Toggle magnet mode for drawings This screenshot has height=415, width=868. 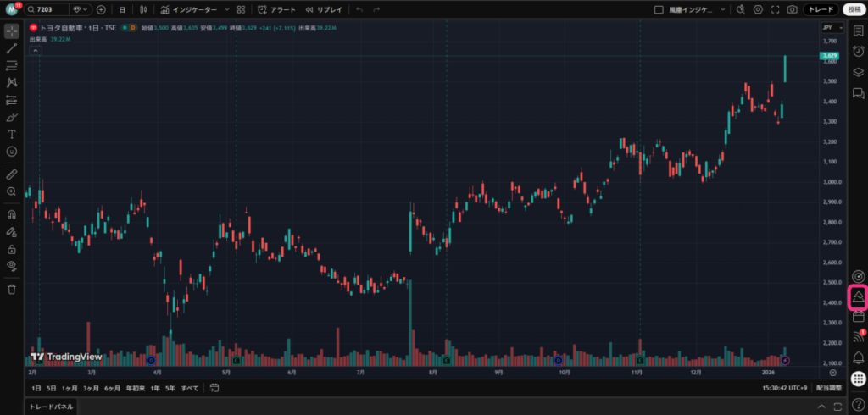[12, 214]
